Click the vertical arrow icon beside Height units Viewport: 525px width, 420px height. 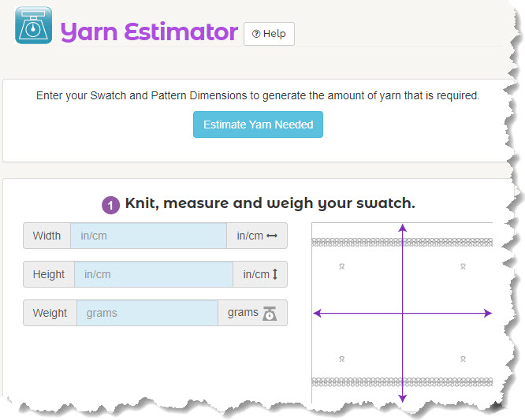click(x=275, y=274)
